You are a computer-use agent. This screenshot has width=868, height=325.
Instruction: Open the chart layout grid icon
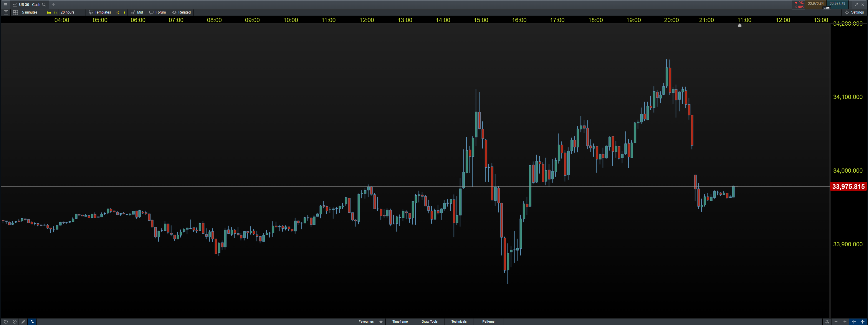coord(15,12)
